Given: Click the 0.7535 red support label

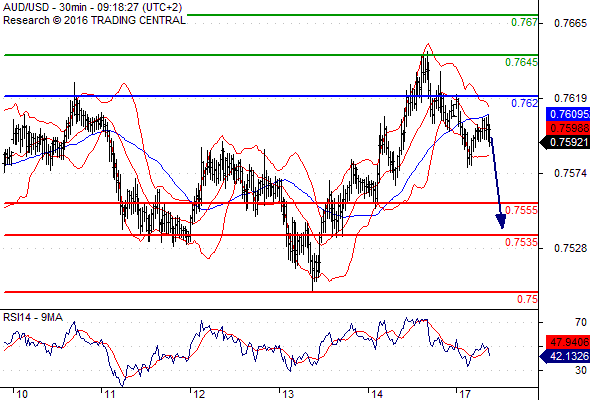Looking at the screenshot, I should [x=522, y=242].
